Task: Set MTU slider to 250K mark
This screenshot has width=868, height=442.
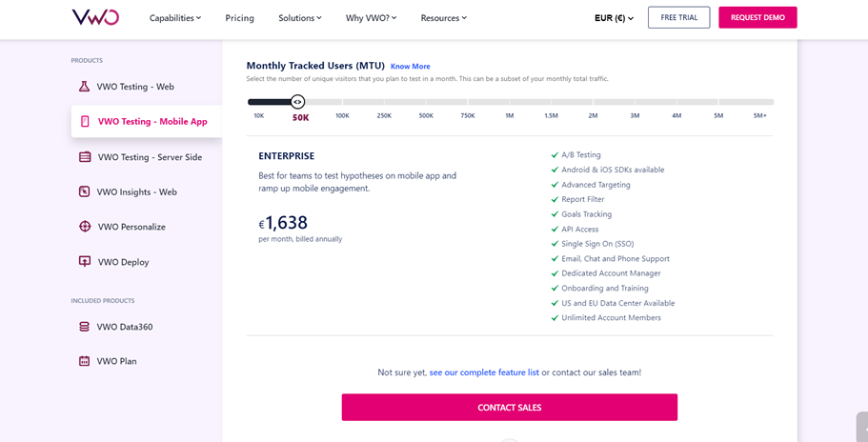Action: pos(384,102)
